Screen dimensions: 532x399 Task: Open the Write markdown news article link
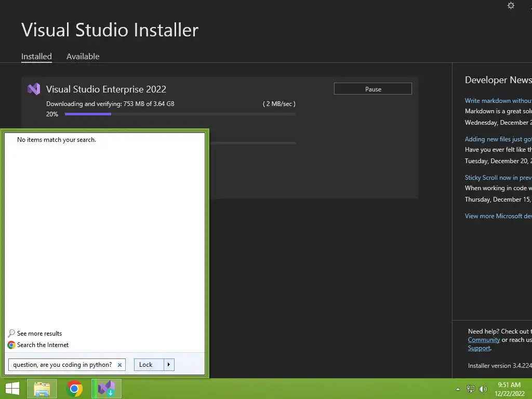(498, 101)
